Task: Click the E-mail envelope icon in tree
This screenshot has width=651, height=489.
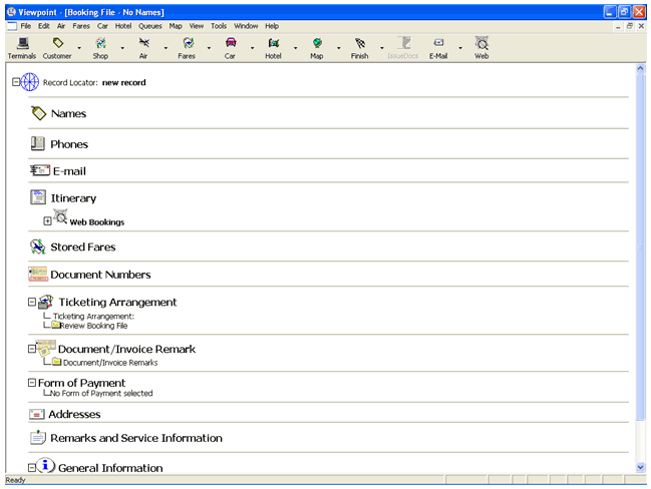Action: (x=40, y=170)
